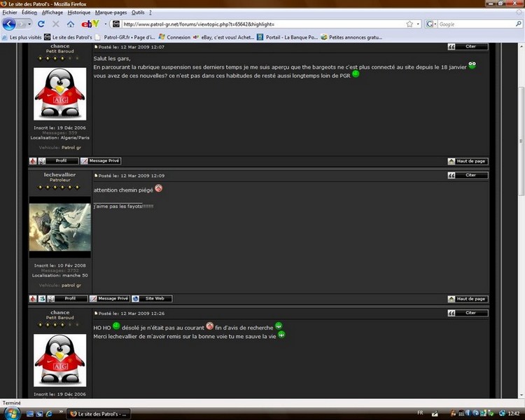Open the Historique menu
525x420 pixels.
click(x=79, y=13)
